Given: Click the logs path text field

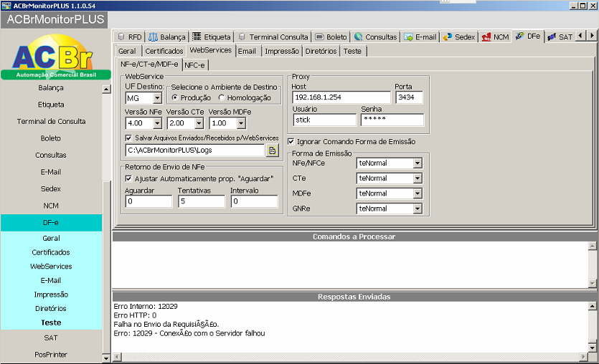Looking at the screenshot, I should pyautogui.click(x=195, y=150).
